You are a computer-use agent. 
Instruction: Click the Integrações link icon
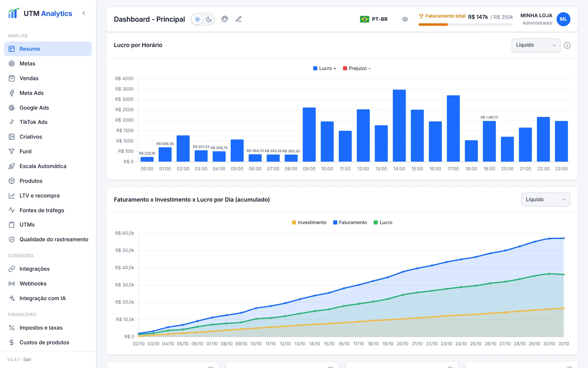tap(12, 269)
